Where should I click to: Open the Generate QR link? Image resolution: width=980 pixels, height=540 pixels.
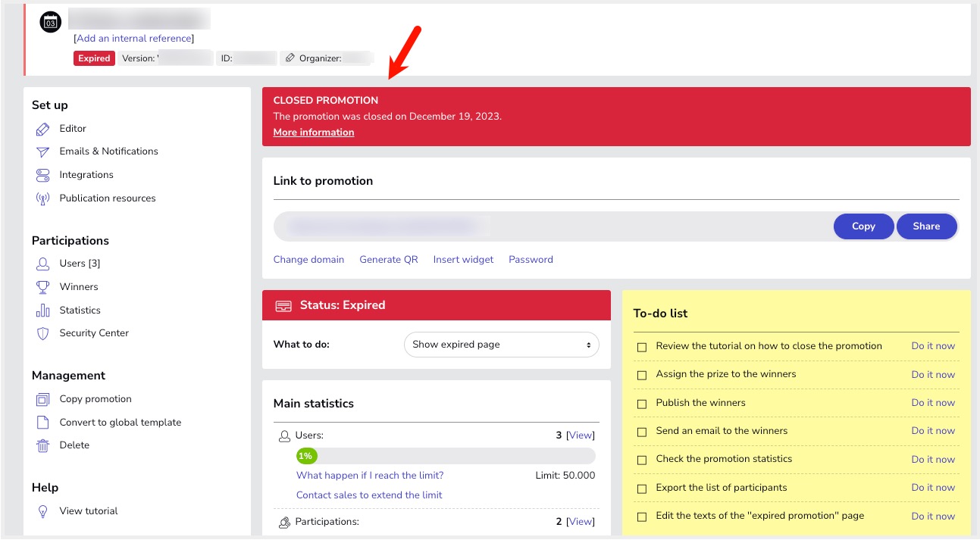click(388, 260)
